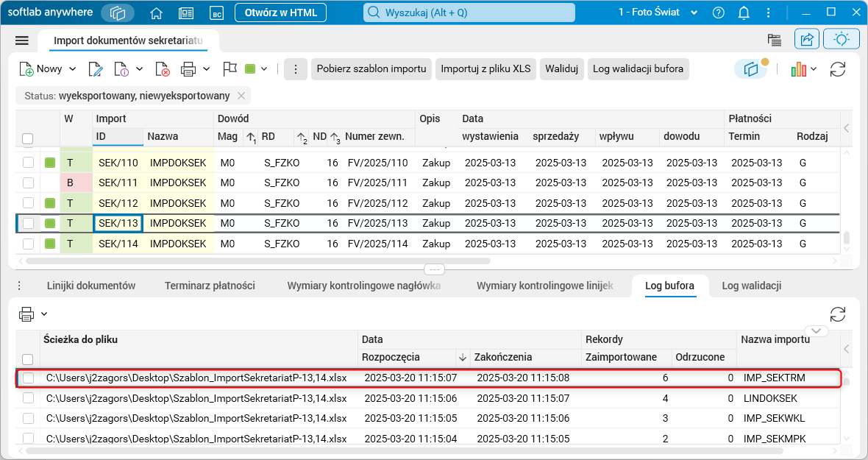Check the row SEK/110 checkbox
This screenshot has width=868, height=460.
[x=28, y=163]
